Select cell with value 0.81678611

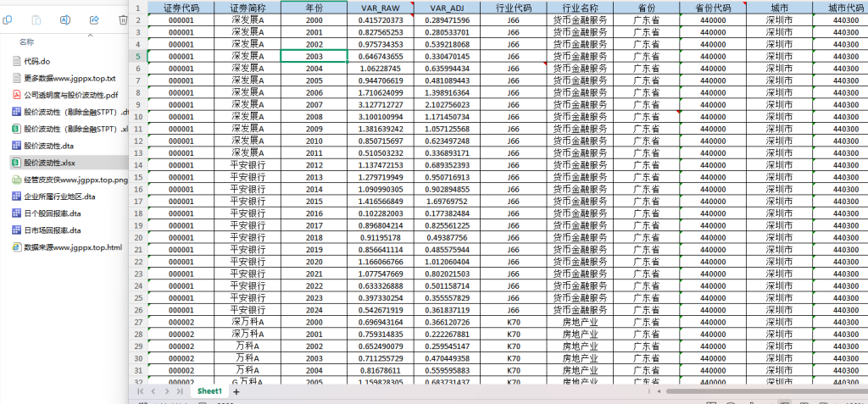click(x=381, y=370)
